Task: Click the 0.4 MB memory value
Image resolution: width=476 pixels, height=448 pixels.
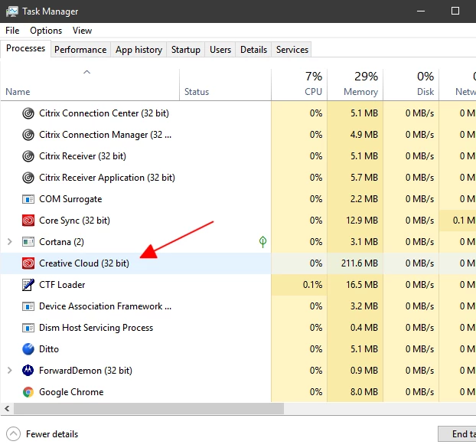Action: [364, 328]
